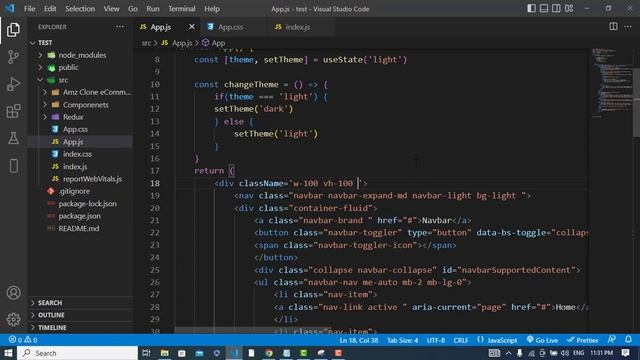Open the Manage gear icon

[13, 319]
